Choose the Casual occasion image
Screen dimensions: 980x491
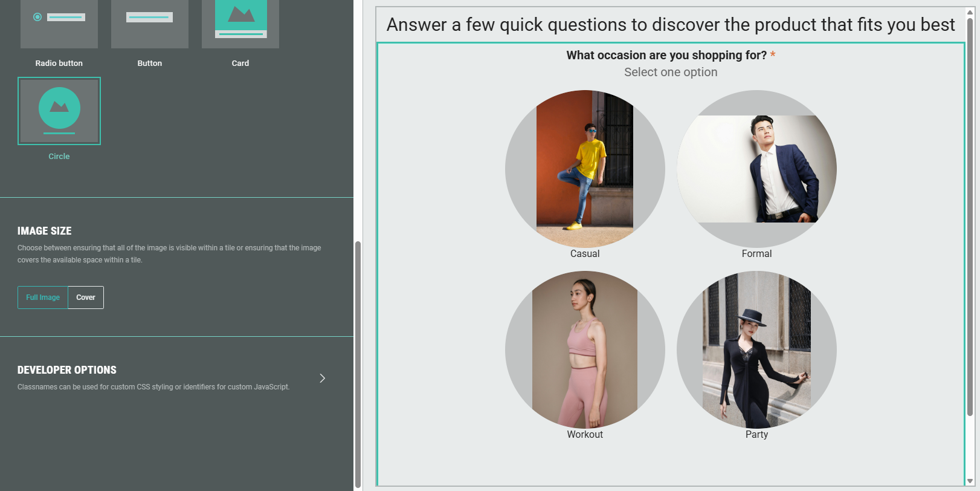[x=585, y=169]
